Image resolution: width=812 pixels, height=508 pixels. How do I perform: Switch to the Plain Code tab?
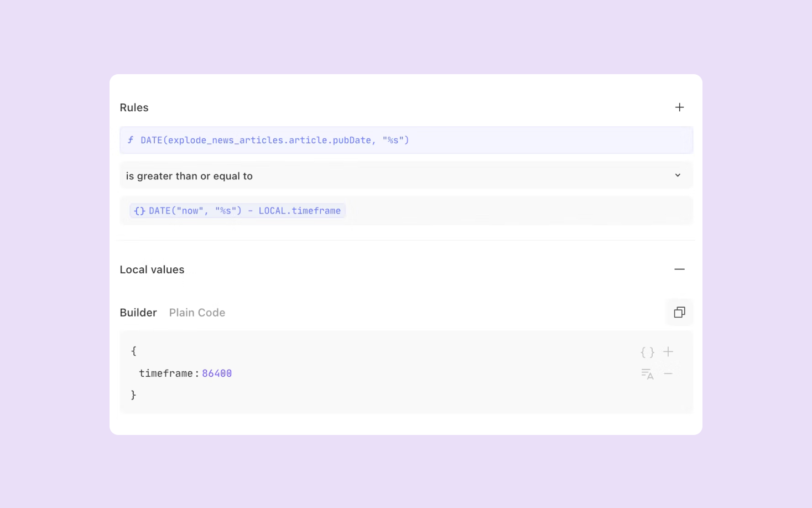point(197,313)
